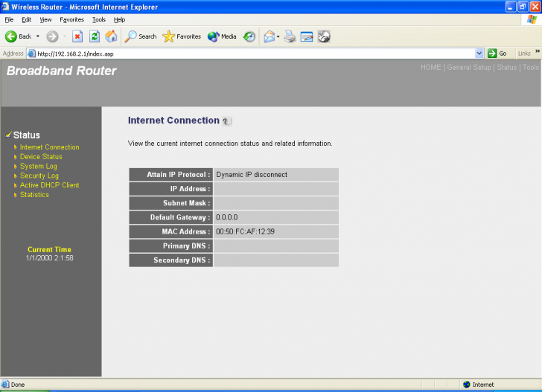Restore down the Internet Explorer window
The width and height of the screenshot is (542, 392).
[523, 7]
